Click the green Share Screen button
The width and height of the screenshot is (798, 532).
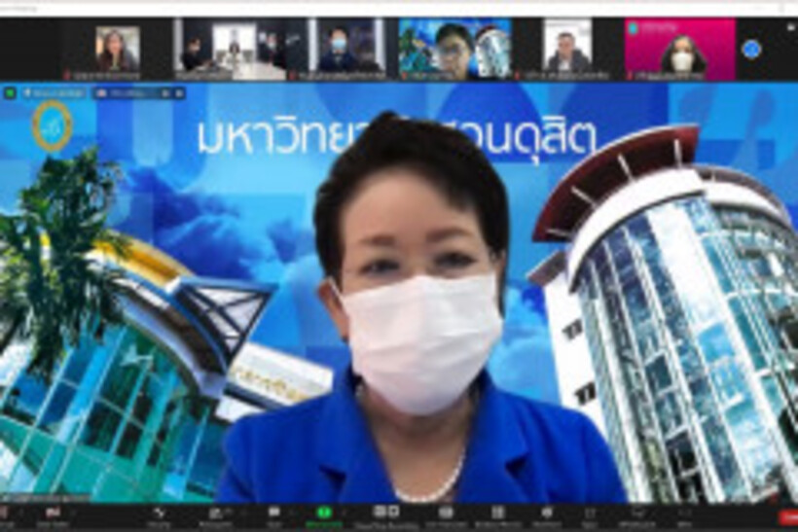coord(324,515)
